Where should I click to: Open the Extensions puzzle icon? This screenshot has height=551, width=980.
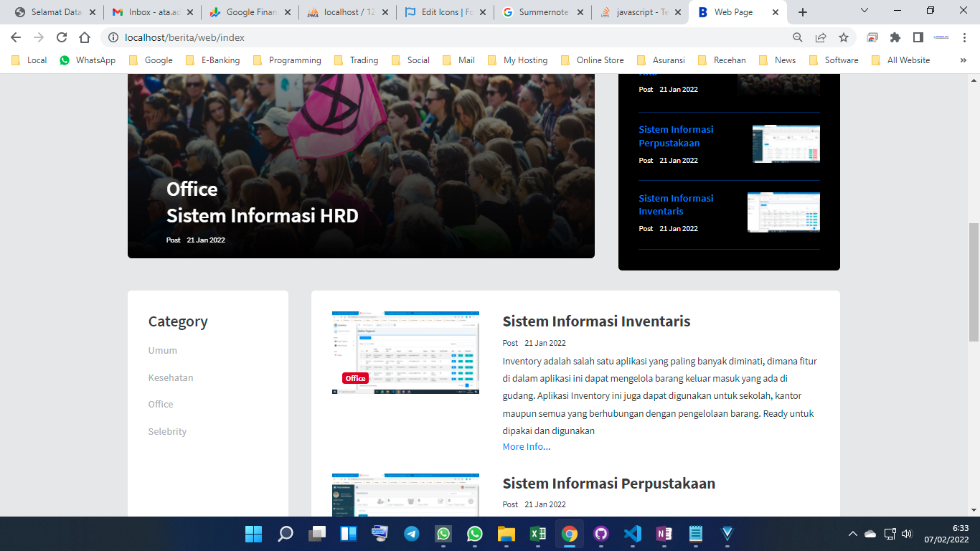point(895,37)
